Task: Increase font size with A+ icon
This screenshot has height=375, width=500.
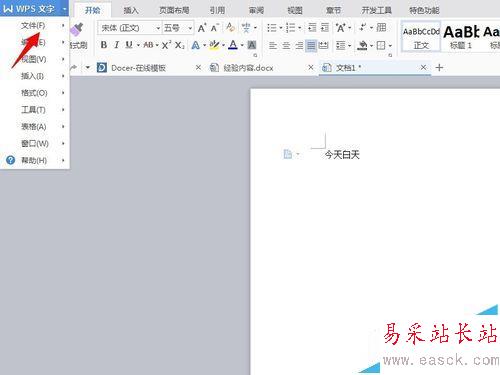Action: pos(202,28)
